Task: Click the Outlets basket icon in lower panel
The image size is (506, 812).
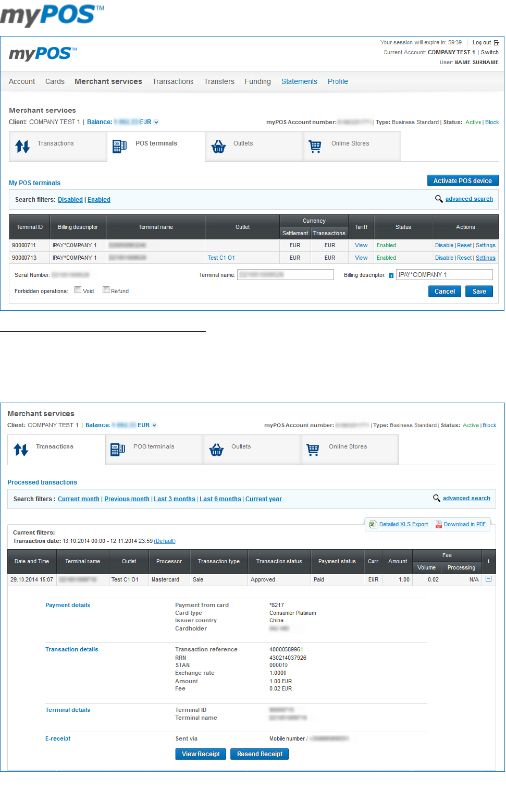Action: click(x=216, y=450)
